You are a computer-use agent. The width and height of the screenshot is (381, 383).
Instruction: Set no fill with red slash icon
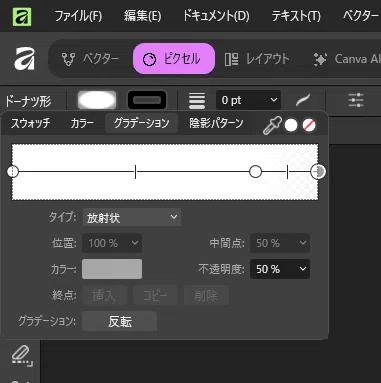click(x=309, y=126)
